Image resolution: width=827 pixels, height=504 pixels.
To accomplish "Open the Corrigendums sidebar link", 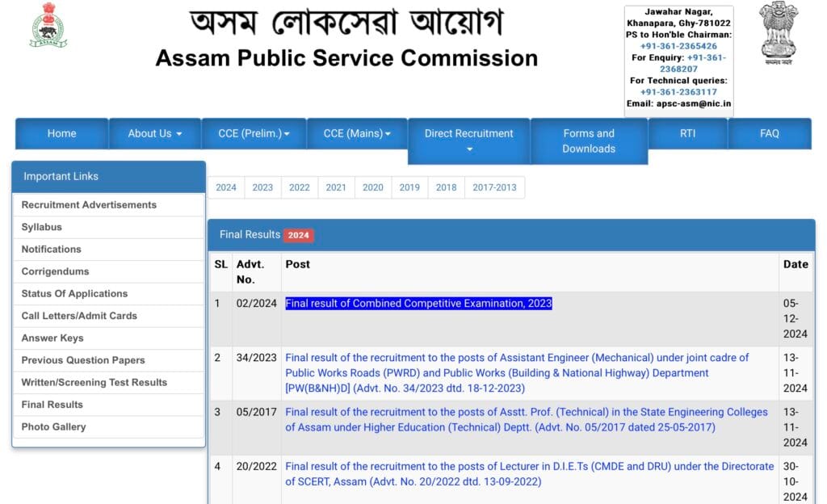I will (109, 271).
